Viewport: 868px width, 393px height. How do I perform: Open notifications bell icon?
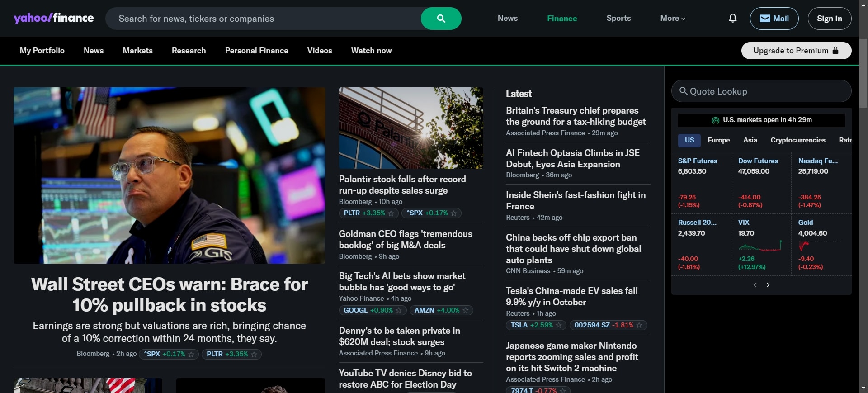point(733,18)
